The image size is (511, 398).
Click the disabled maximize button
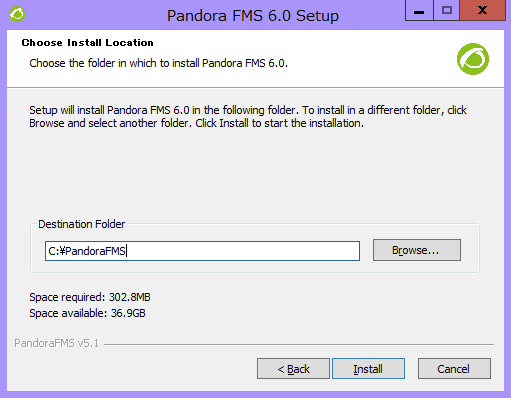pos(446,11)
